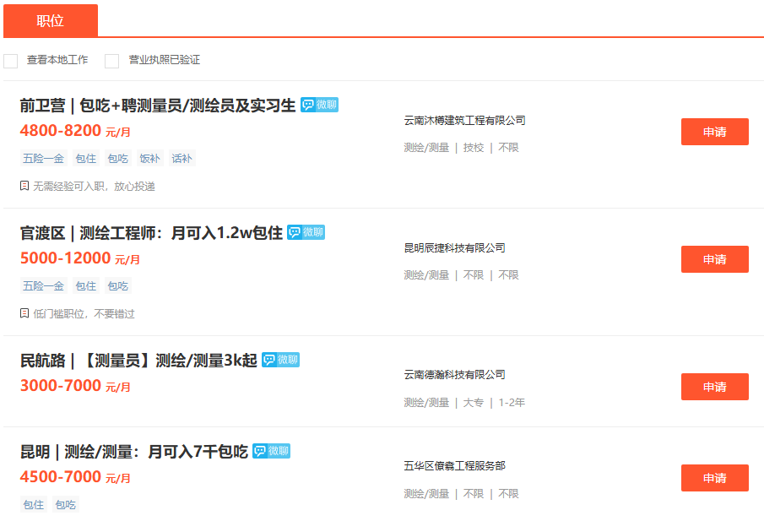Apply to 昆明辰捷科技 job with 申请
Image resolution: width=764 pixels, height=532 pixels.
pyautogui.click(x=714, y=259)
